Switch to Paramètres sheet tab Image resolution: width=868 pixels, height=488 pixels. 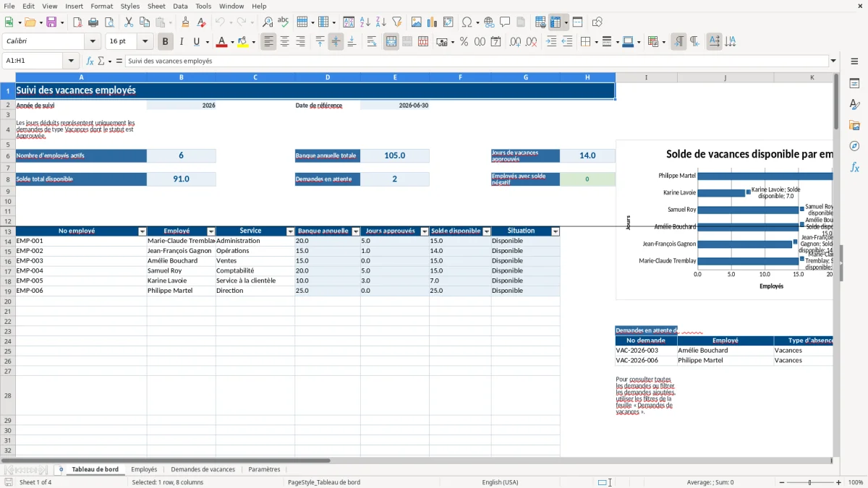point(264,469)
